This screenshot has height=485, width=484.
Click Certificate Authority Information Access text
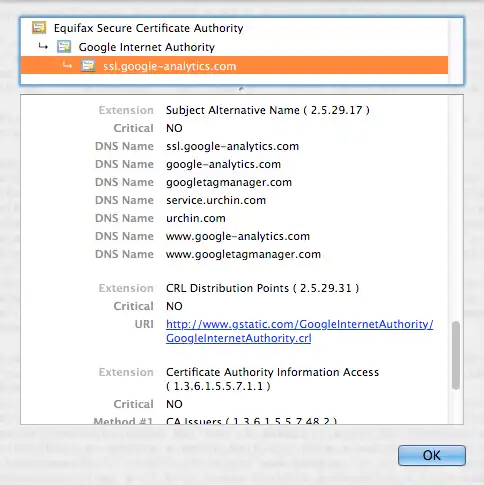272,379
